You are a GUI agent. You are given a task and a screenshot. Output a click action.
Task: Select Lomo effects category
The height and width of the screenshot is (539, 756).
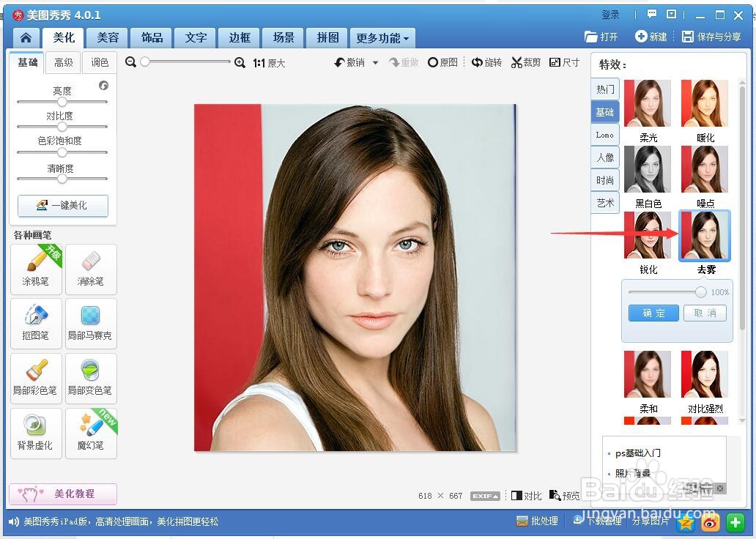coord(605,135)
